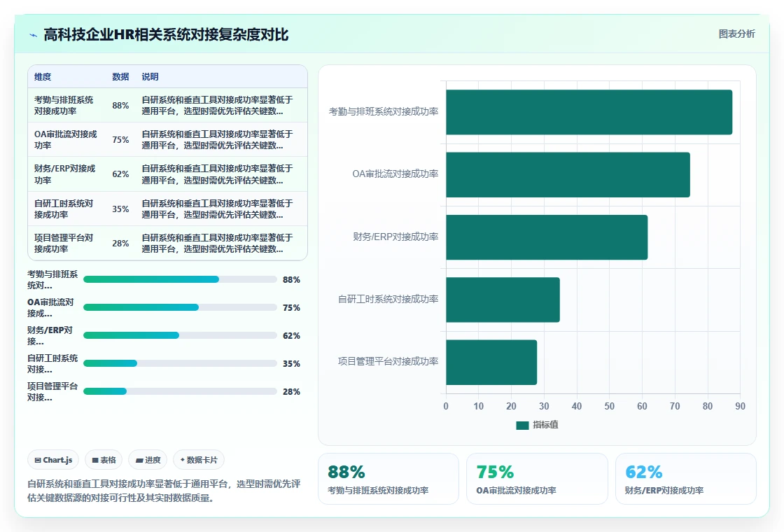
Task: Click the 28% label beside progress bar
Action: tap(291, 392)
